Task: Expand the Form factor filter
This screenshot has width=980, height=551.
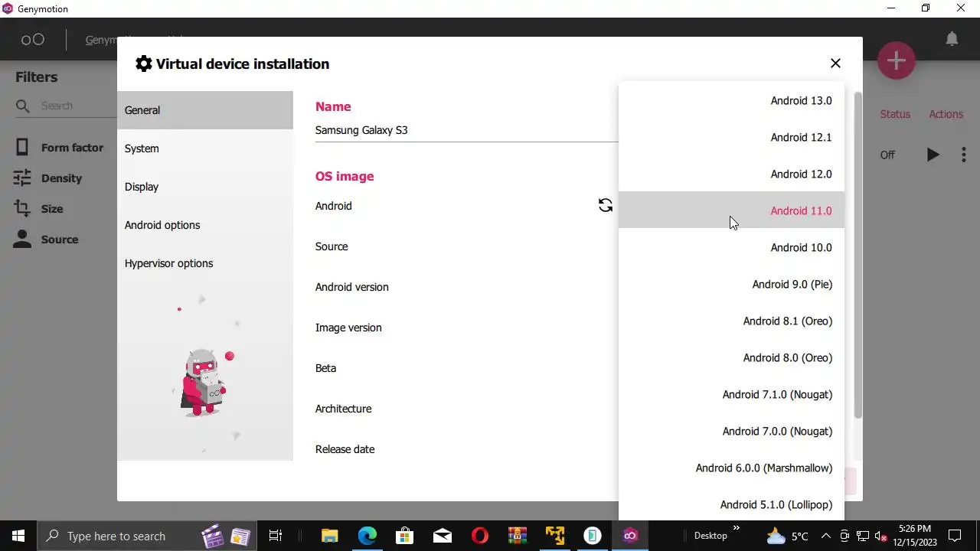Action: coord(59,148)
